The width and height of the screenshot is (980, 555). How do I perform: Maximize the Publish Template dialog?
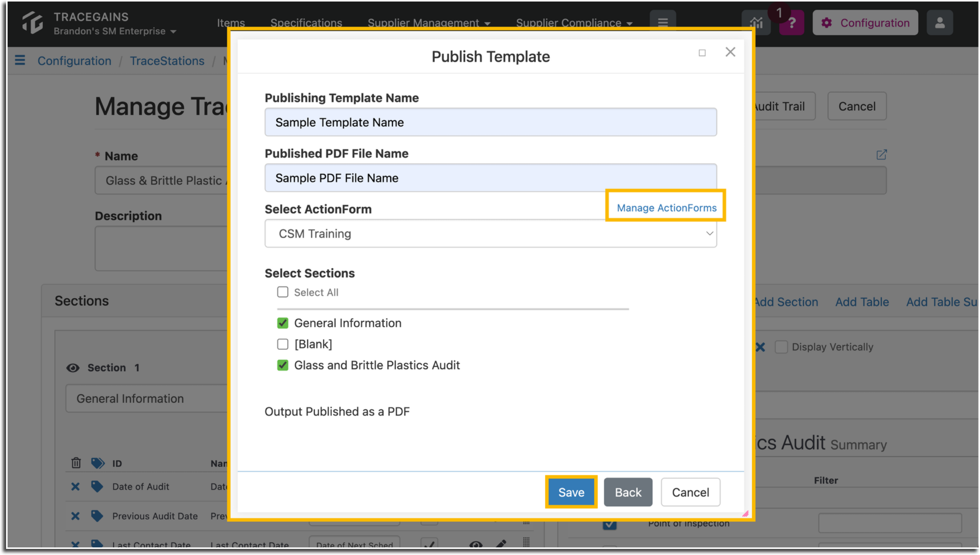point(702,53)
